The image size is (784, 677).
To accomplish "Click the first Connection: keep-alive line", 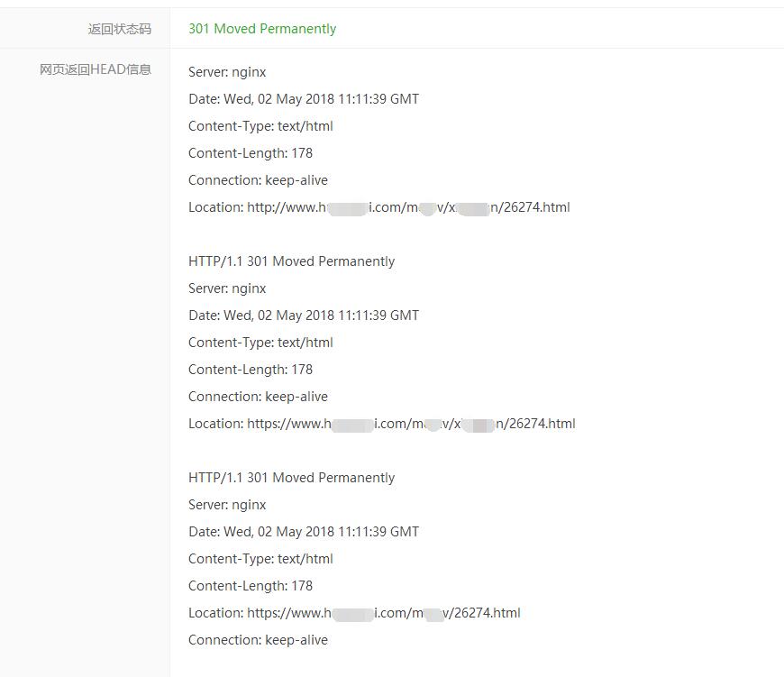I will [258, 180].
